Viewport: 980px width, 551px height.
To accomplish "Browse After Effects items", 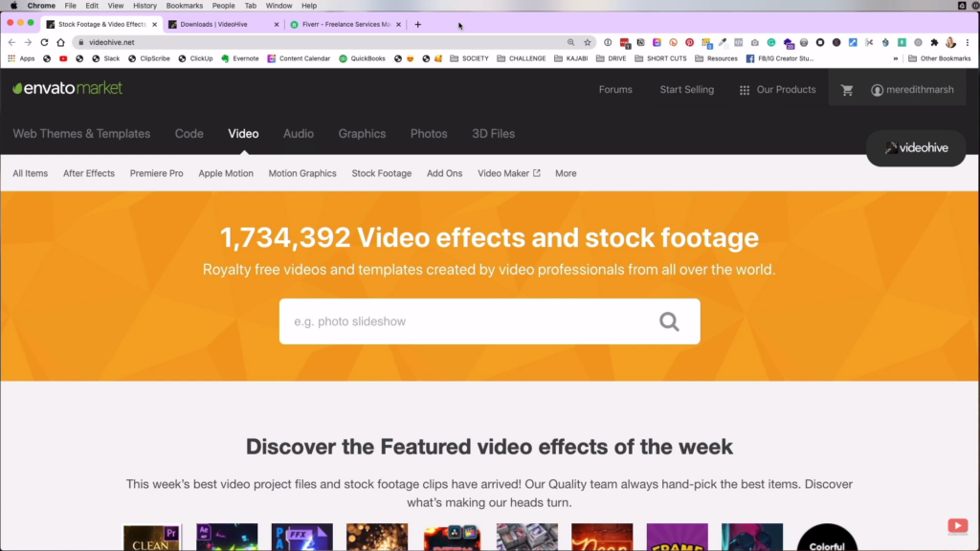I will [x=89, y=174].
